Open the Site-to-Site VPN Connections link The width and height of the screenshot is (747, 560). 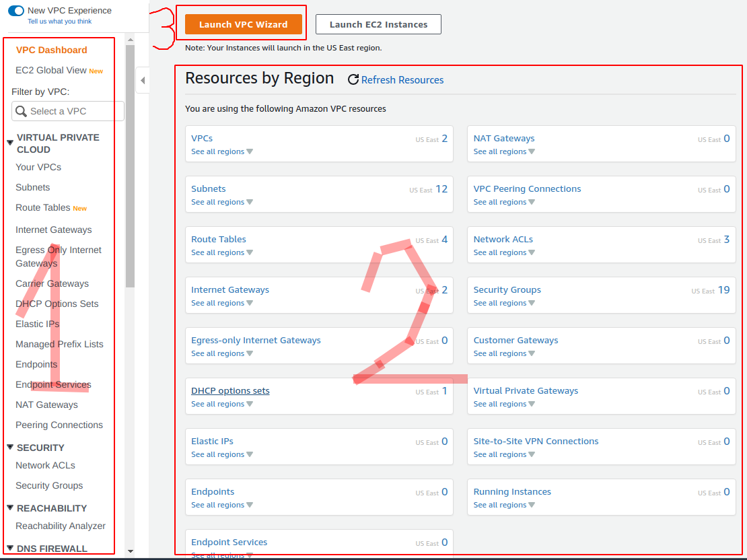[x=536, y=442]
